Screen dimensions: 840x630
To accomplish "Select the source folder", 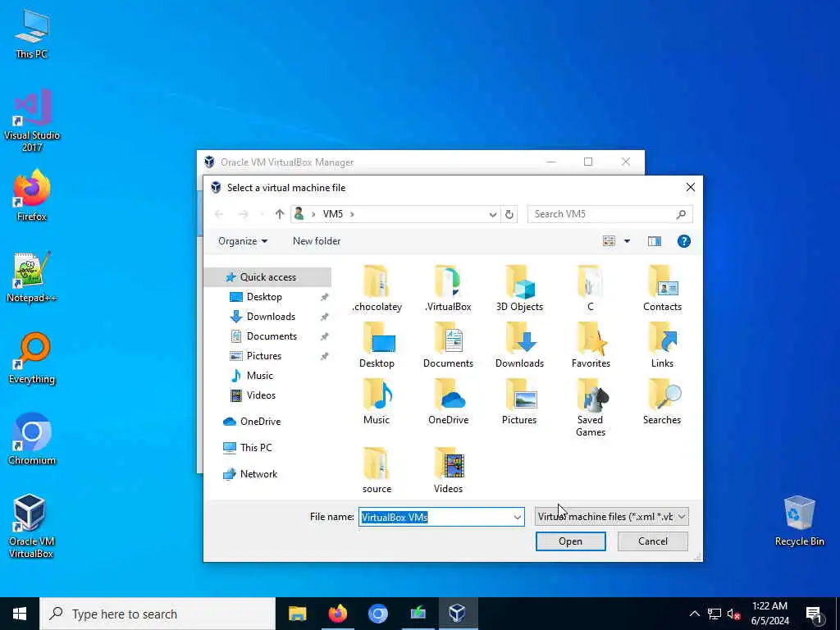I will point(377,471).
